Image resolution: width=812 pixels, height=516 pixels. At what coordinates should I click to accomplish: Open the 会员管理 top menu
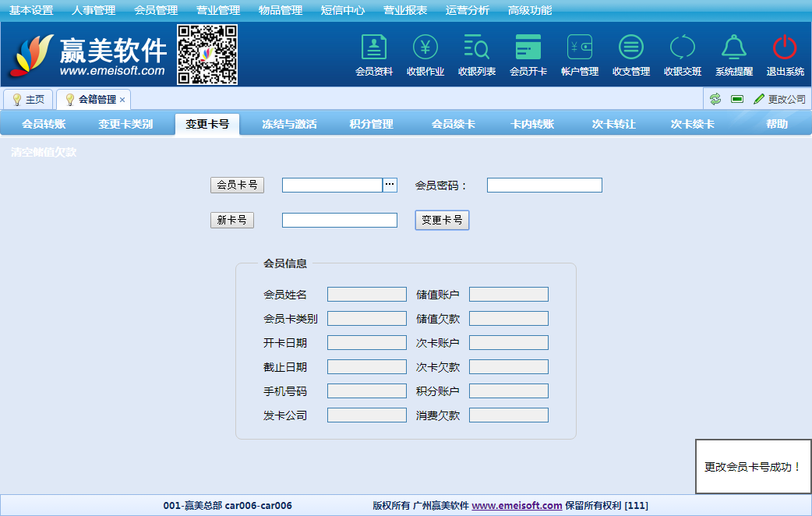click(156, 10)
